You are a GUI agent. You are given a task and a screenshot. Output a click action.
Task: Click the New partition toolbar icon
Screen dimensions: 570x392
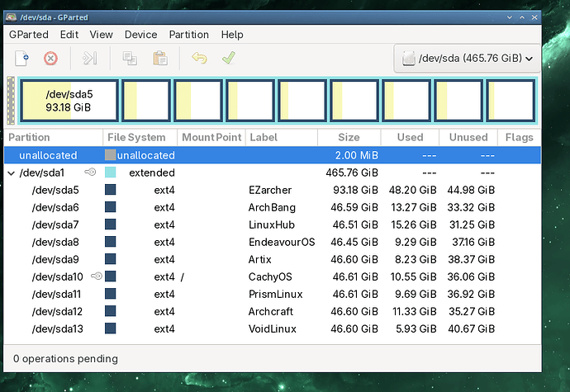(x=21, y=58)
